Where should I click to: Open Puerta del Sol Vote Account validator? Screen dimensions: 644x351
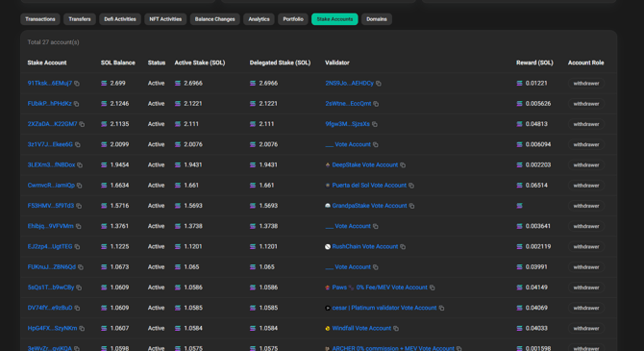369,185
